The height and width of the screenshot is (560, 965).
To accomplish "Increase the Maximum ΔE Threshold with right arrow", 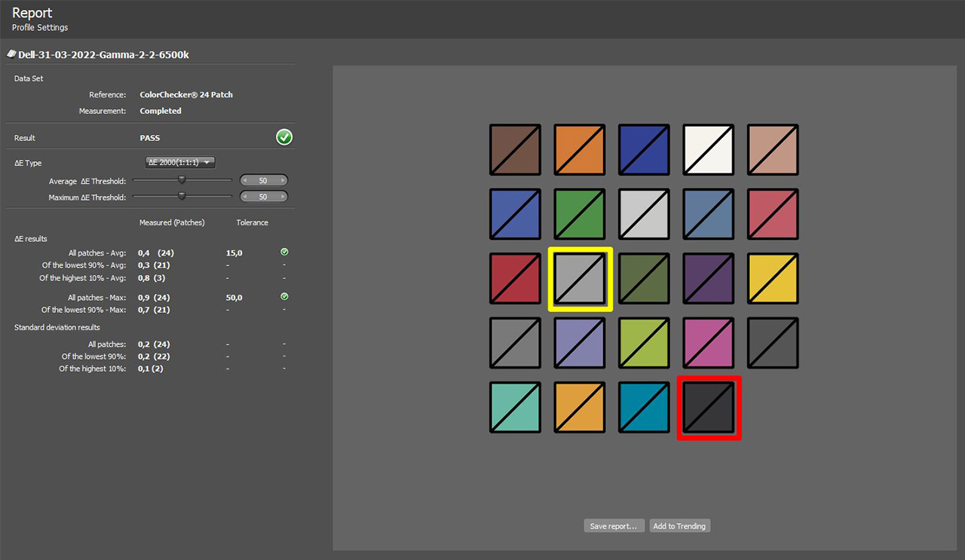I will (x=282, y=197).
